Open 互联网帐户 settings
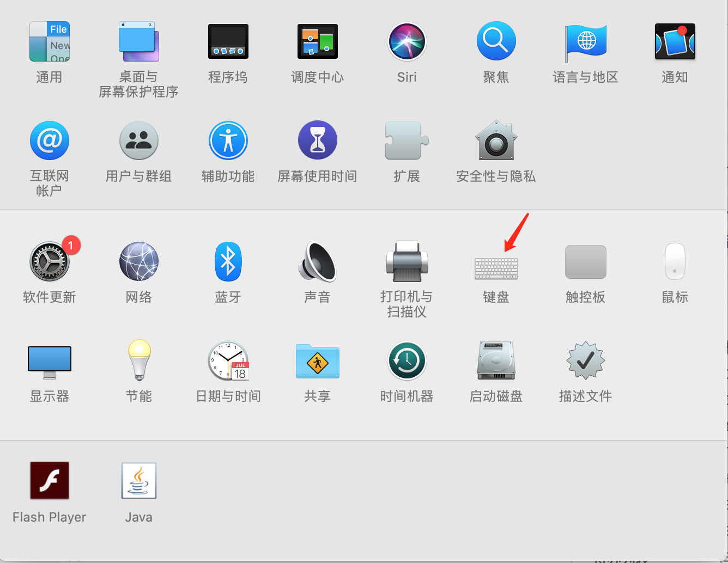Image resolution: width=728 pixels, height=563 pixels. point(49,140)
